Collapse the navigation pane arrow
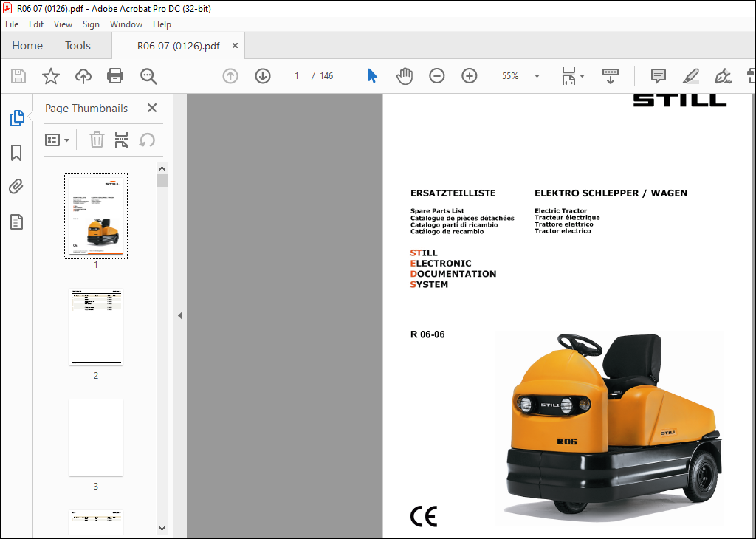756x539 pixels. click(180, 316)
